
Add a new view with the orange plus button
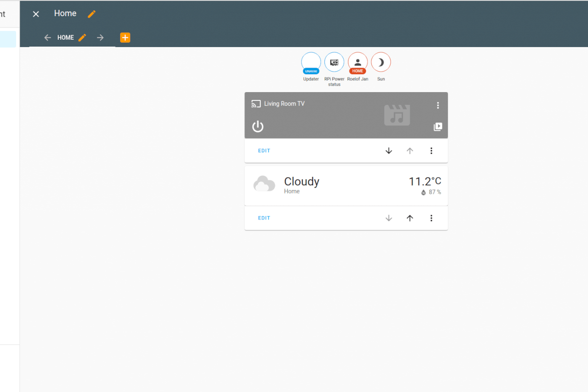pos(125,37)
